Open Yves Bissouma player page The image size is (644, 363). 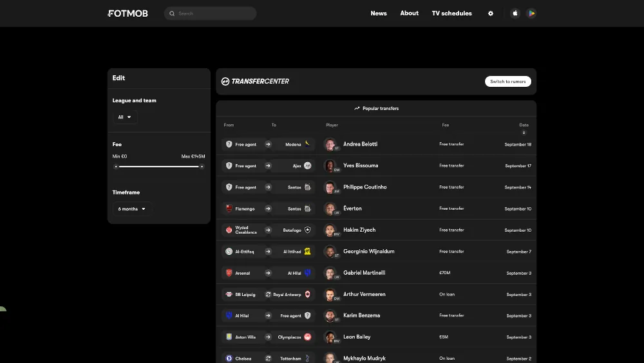point(361,165)
